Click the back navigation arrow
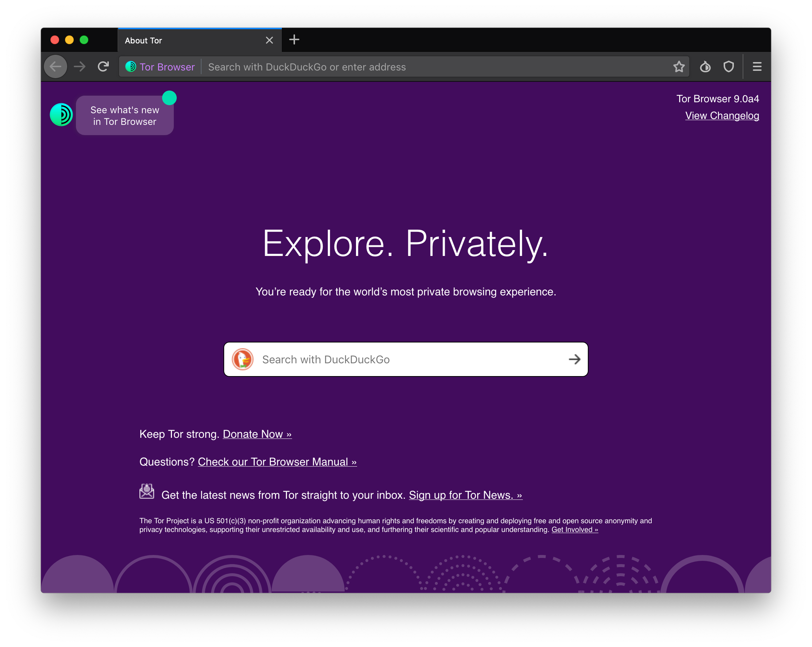The image size is (812, 647). (x=55, y=67)
